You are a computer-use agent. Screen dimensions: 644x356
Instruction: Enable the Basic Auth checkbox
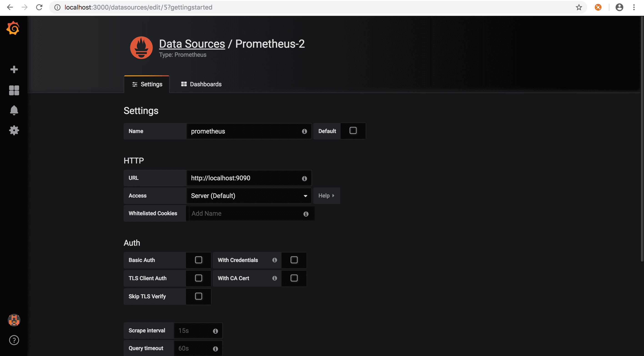pos(198,260)
